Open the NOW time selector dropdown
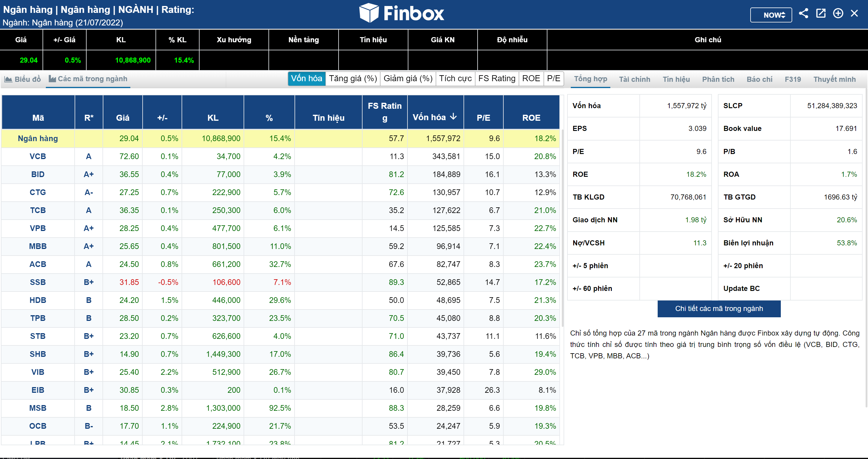Image resolution: width=868 pixels, height=459 pixels. (771, 15)
